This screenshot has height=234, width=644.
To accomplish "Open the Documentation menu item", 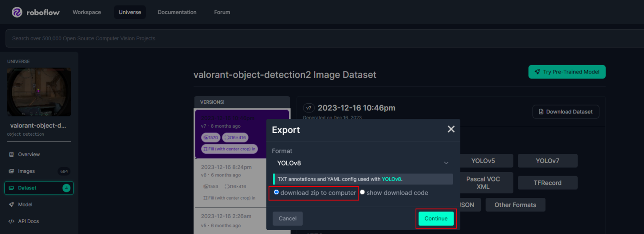I will pos(177,12).
